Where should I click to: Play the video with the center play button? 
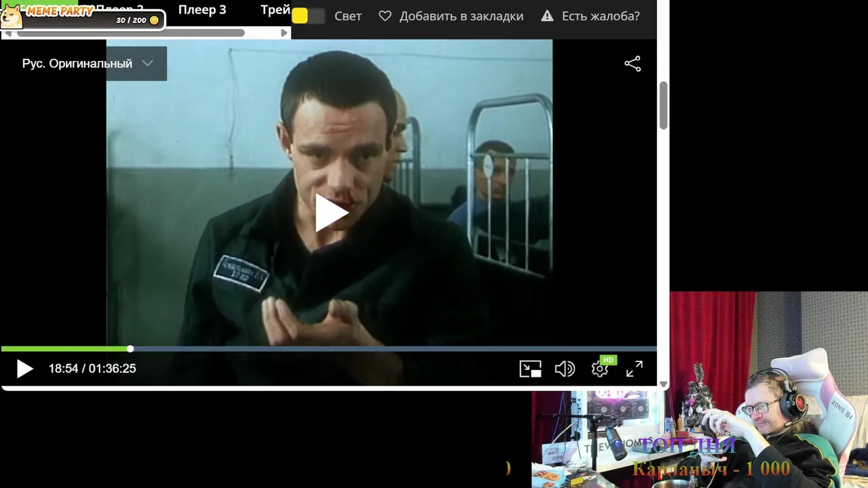coord(331,212)
